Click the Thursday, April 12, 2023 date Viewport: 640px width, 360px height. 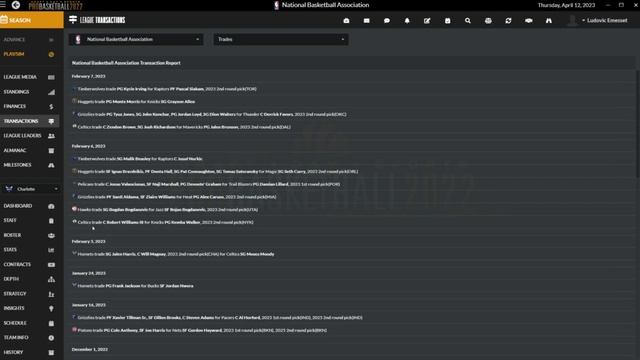(567, 5)
